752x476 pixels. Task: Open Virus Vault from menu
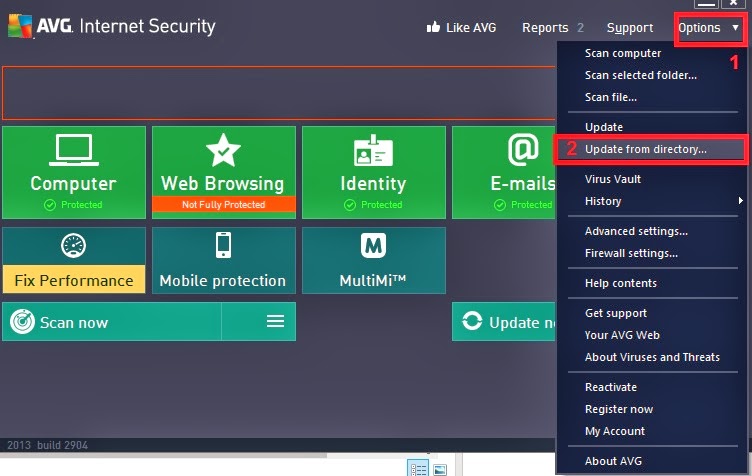tap(613, 179)
